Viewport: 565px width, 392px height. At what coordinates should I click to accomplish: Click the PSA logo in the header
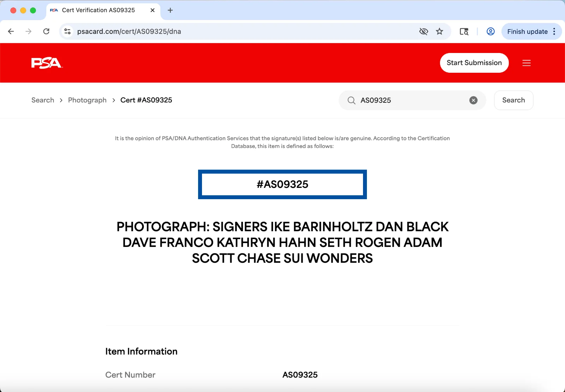[x=47, y=63]
